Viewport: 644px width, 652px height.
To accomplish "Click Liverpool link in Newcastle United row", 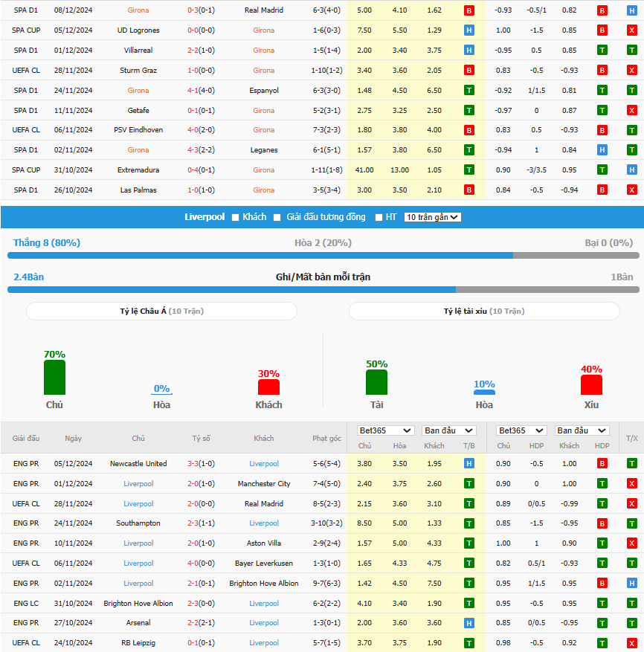I will coord(264,464).
